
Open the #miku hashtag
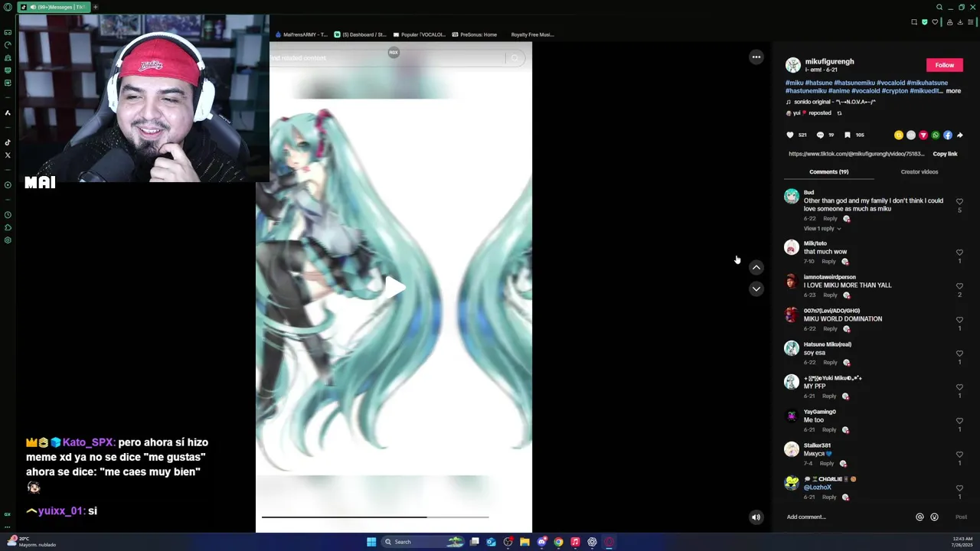click(794, 83)
